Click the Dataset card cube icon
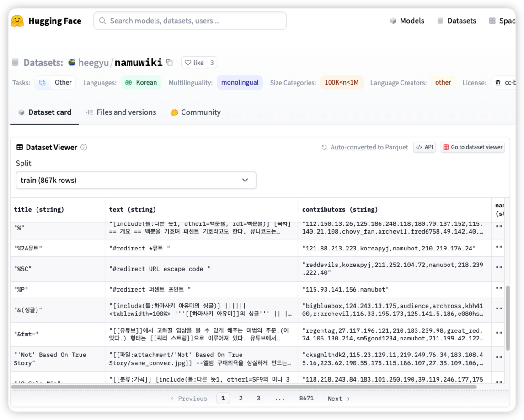The height and width of the screenshot is (420, 524). 21,112
